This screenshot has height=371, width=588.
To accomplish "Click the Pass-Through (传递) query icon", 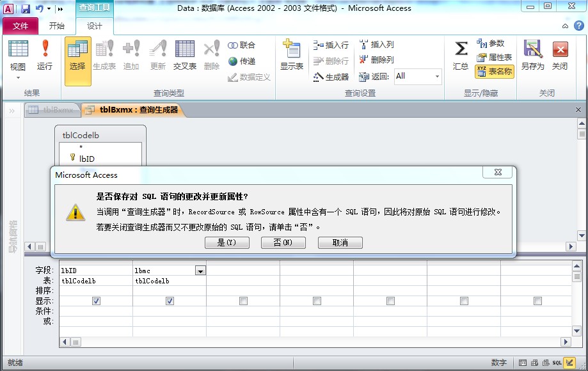I will coord(241,61).
